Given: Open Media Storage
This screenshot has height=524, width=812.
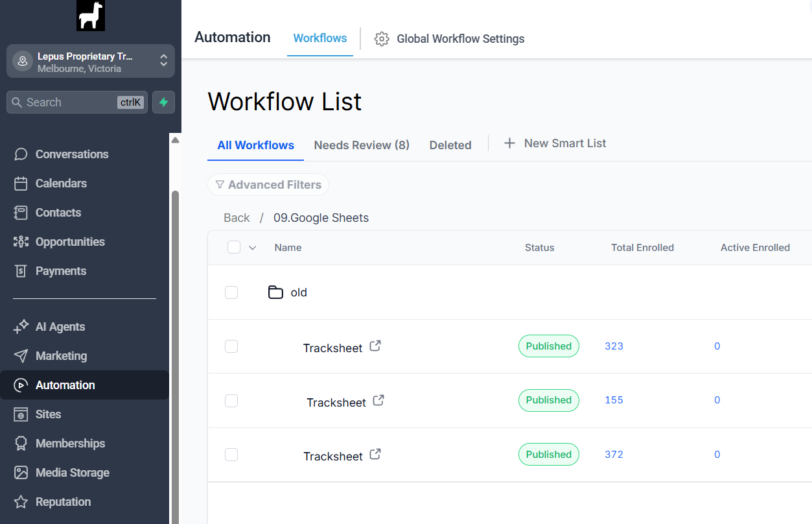Looking at the screenshot, I should 71,472.
